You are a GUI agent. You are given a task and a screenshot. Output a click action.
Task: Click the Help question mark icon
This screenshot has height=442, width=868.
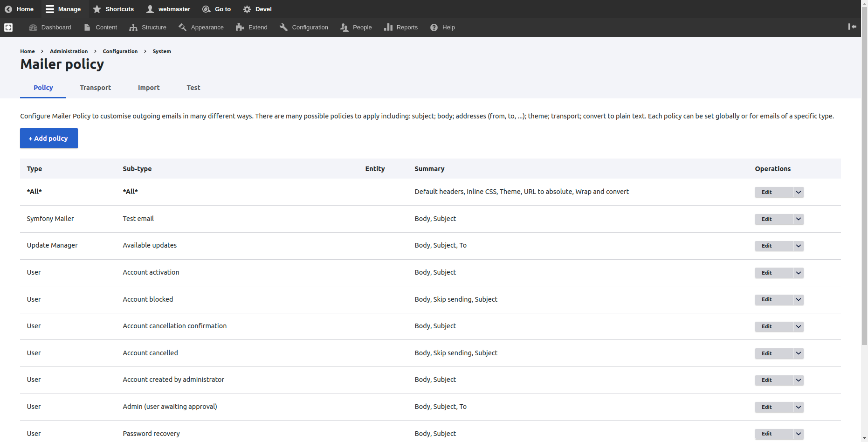pos(434,28)
